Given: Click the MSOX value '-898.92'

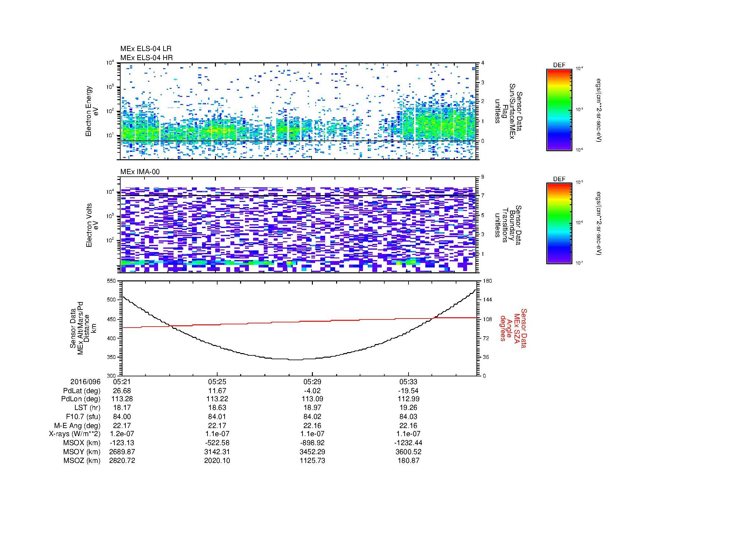Looking at the screenshot, I should point(312,443).
